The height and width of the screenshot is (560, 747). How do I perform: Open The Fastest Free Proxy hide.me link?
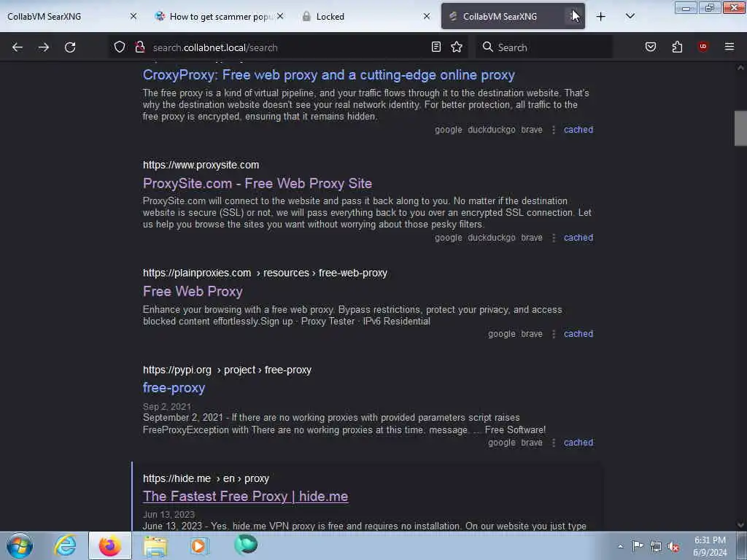point(245,496)
